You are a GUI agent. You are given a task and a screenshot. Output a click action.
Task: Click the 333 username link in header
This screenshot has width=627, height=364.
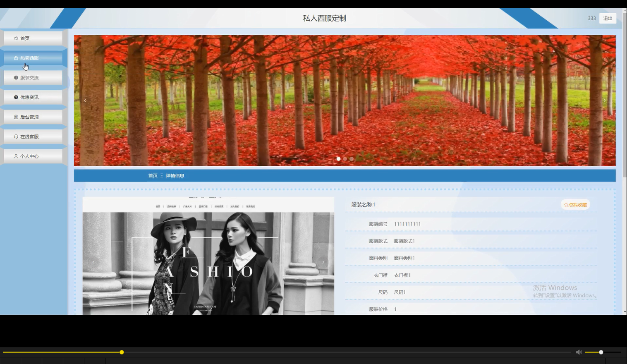[591, 18]
